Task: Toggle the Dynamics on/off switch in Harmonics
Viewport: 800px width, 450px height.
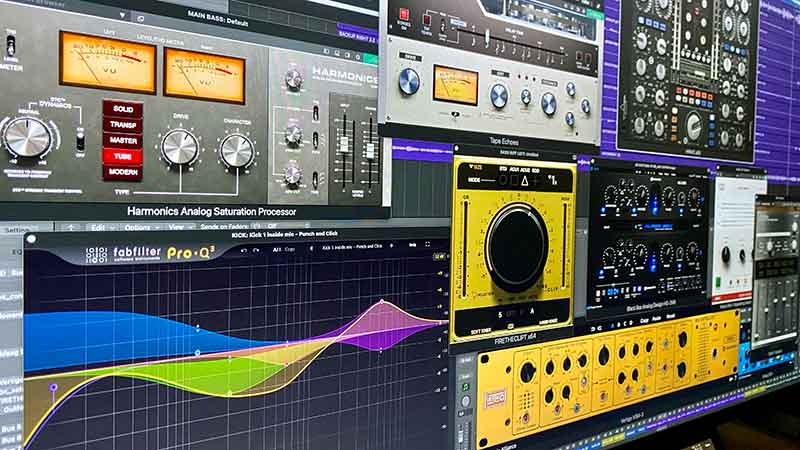Action: pos(80,140)
